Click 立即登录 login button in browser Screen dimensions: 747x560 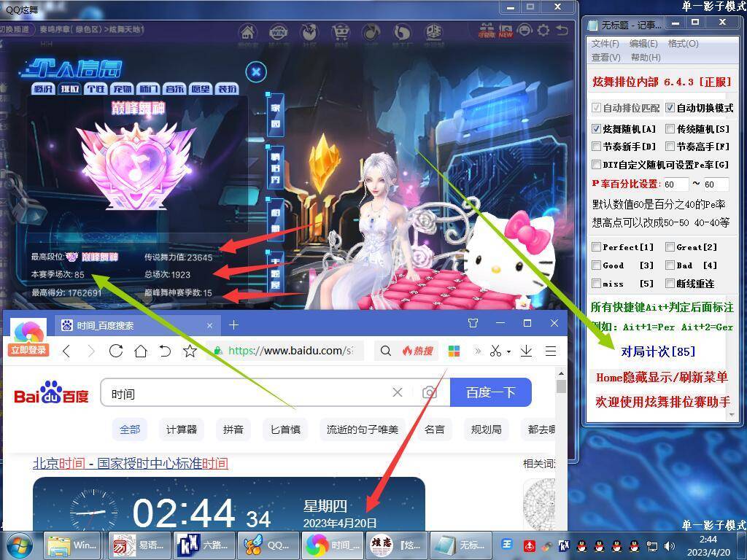(x=28, y=351)
